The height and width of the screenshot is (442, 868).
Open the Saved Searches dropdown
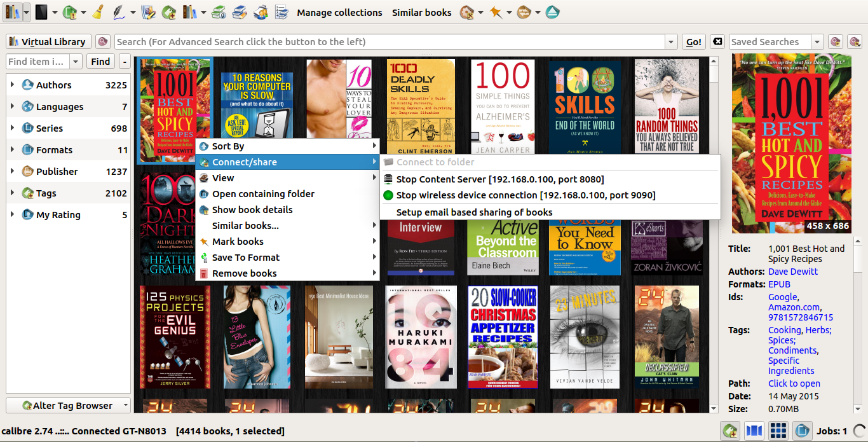[x=817, y=42]
